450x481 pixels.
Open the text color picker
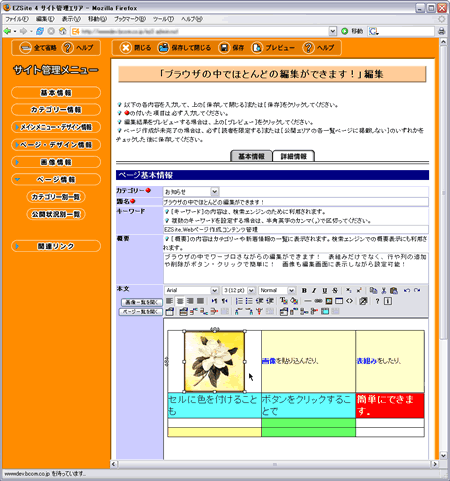tap(283, 301)
